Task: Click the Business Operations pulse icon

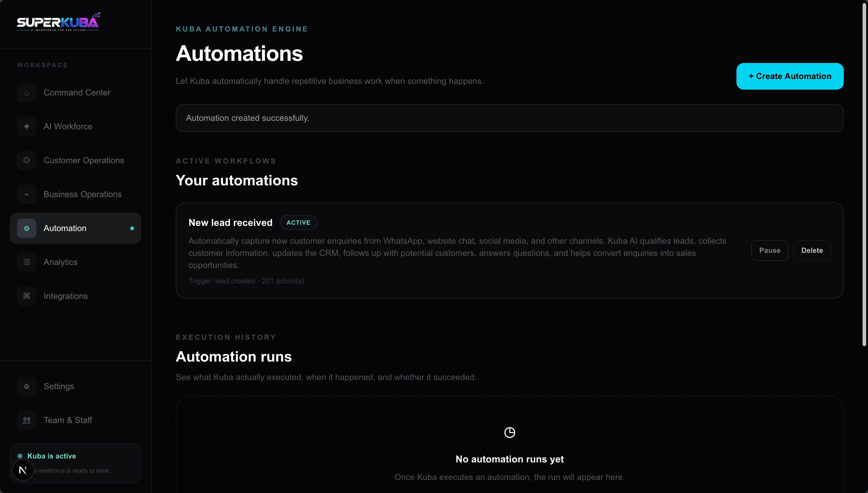Action: coord(26,194)
